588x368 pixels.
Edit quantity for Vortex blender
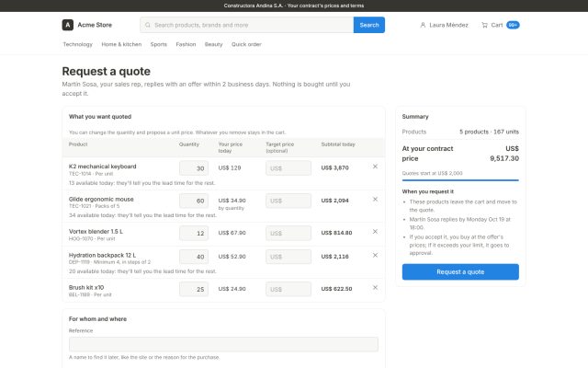pyautogui.click(x=194, y=233)
